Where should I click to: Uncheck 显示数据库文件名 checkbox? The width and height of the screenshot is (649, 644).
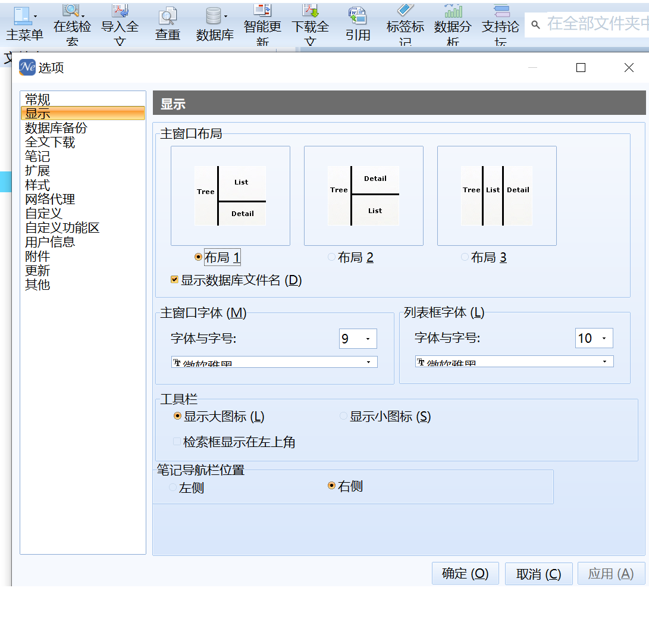tap(174, 280)
